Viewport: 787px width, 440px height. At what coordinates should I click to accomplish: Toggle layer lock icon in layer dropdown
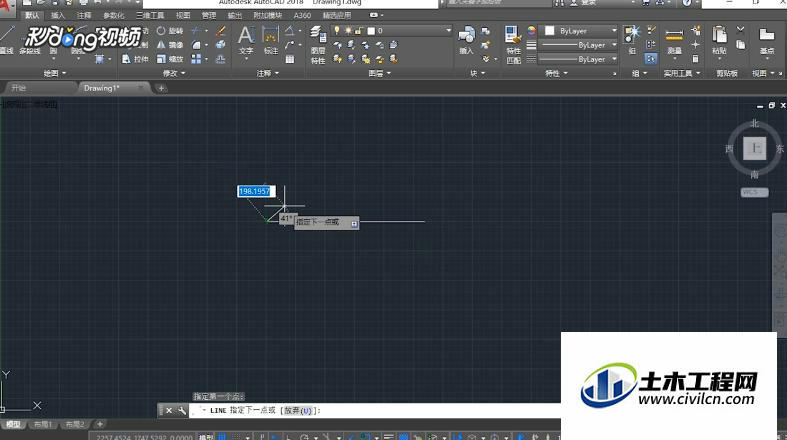coord(358,31)
